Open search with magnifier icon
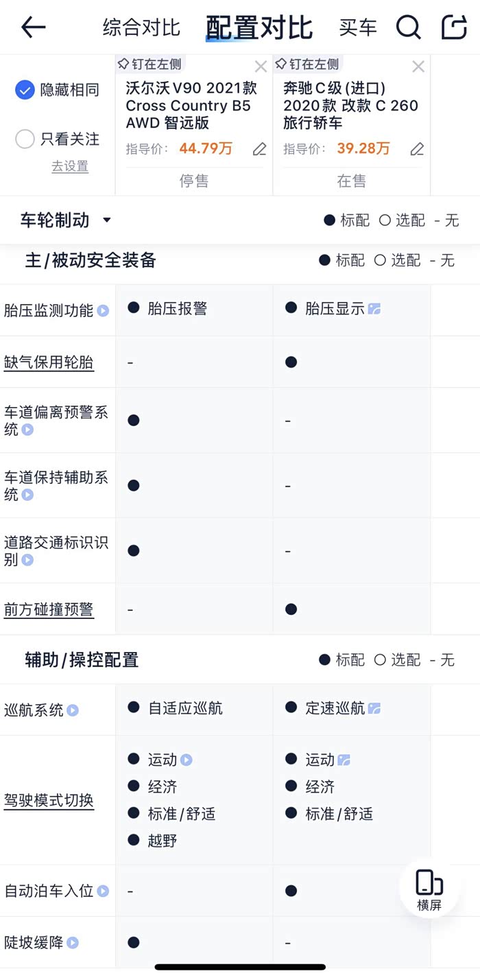Screen dimensions: 480x980 [408, 27]
